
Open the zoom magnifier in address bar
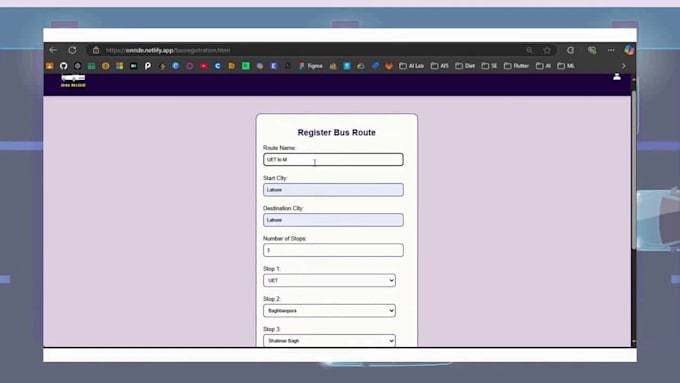(x=529, y=50)
